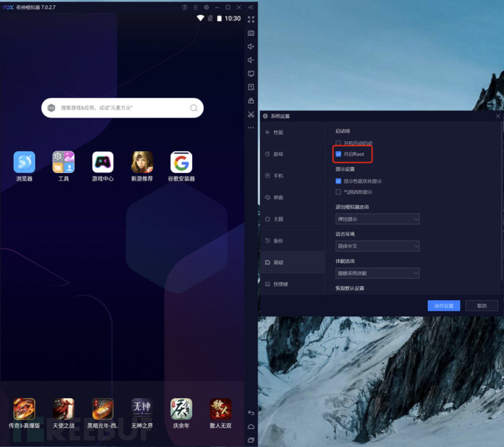Show more sidebar tools via three dots
The width and height of the screenshot is (504, 447).
pyautogui.click(x=251, y=128)
